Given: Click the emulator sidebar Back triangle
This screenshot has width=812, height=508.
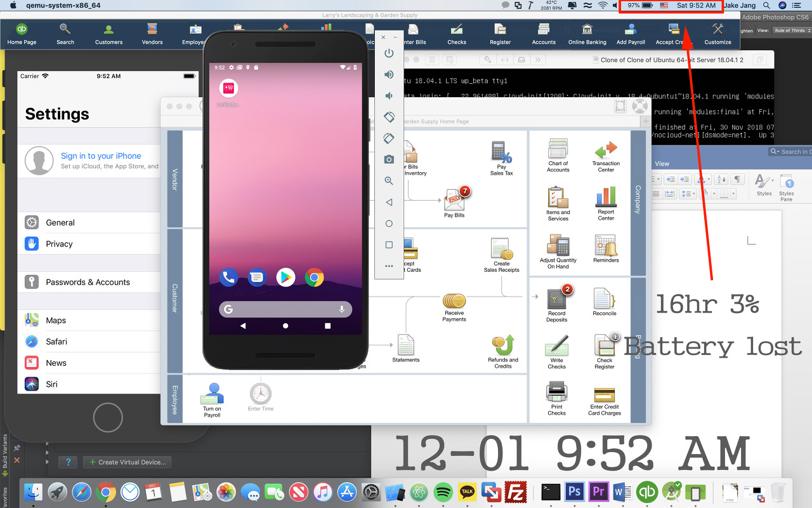Looking at the screenshot, I should 389,202.
